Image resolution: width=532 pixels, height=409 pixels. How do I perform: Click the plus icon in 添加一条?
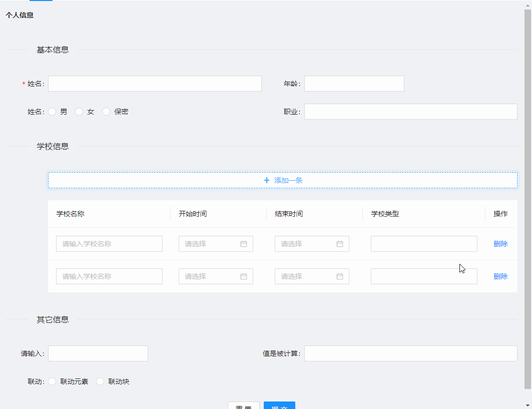[x=267, y=180]
